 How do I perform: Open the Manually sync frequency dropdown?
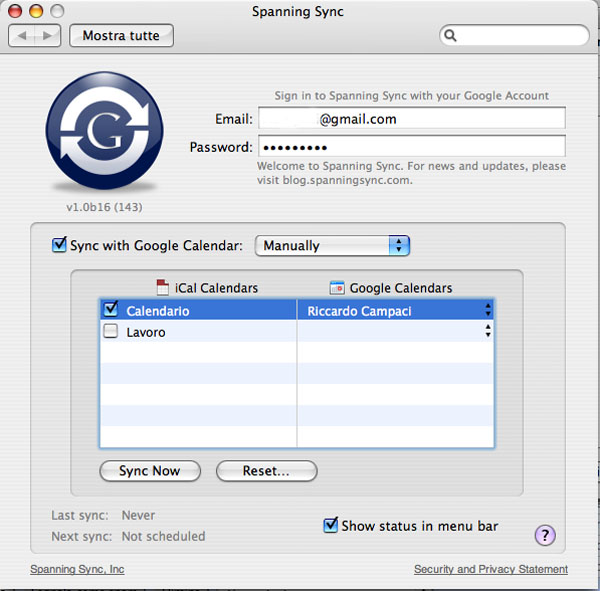tap(332, 245)
